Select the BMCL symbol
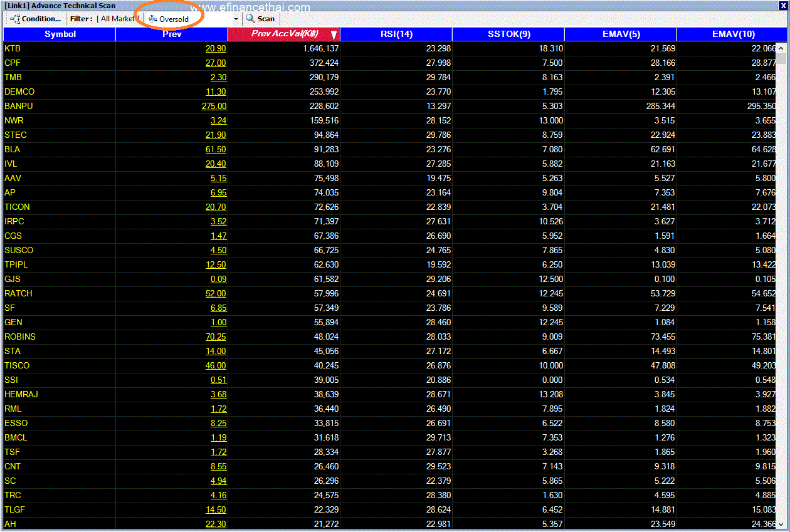 (x=16, y=437)
